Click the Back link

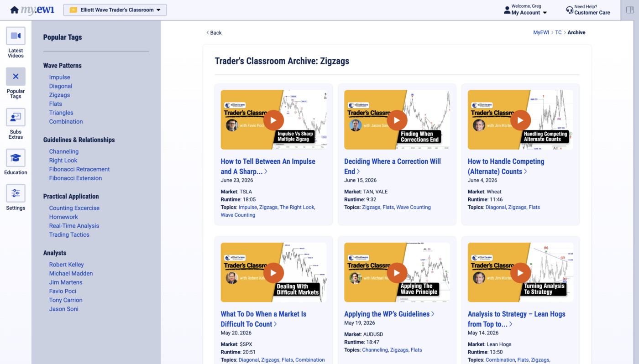coord(214,33)
